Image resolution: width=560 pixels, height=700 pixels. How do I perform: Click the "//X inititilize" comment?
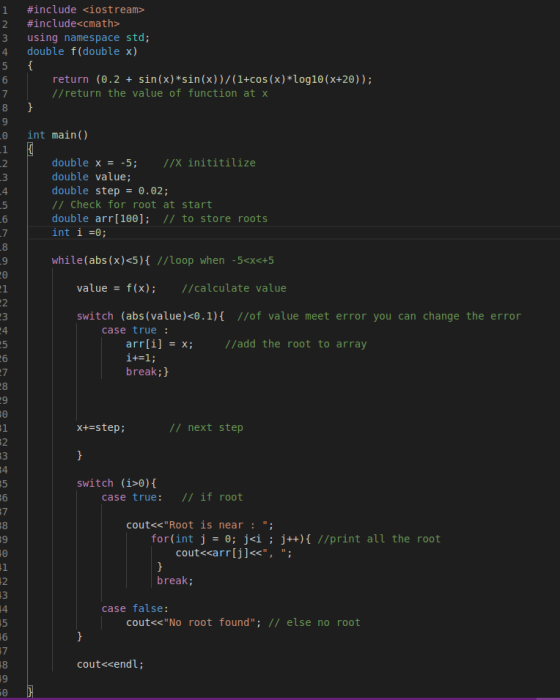[x=209, y=163]
